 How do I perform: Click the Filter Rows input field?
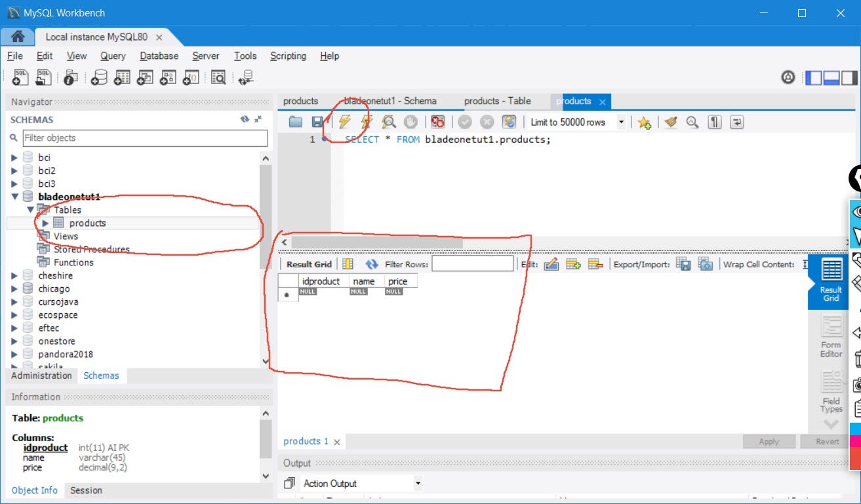(x=472, y=263)
